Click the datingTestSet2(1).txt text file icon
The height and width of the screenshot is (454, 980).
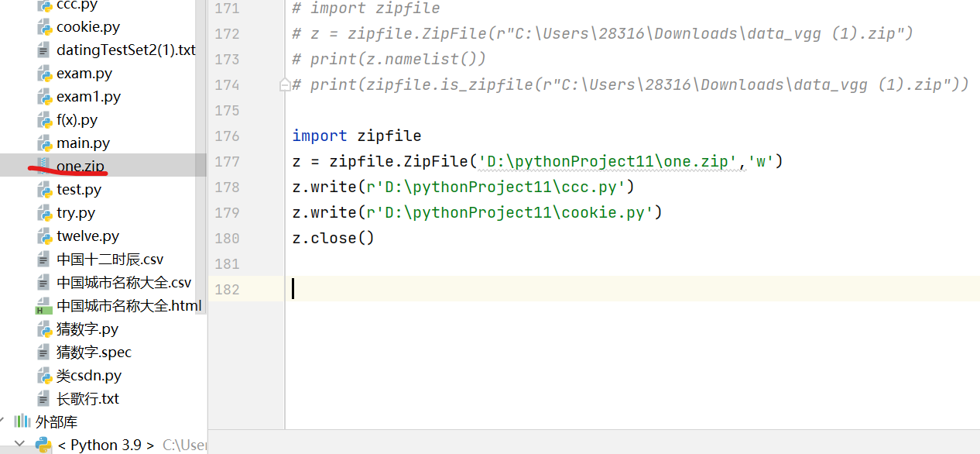43,50
